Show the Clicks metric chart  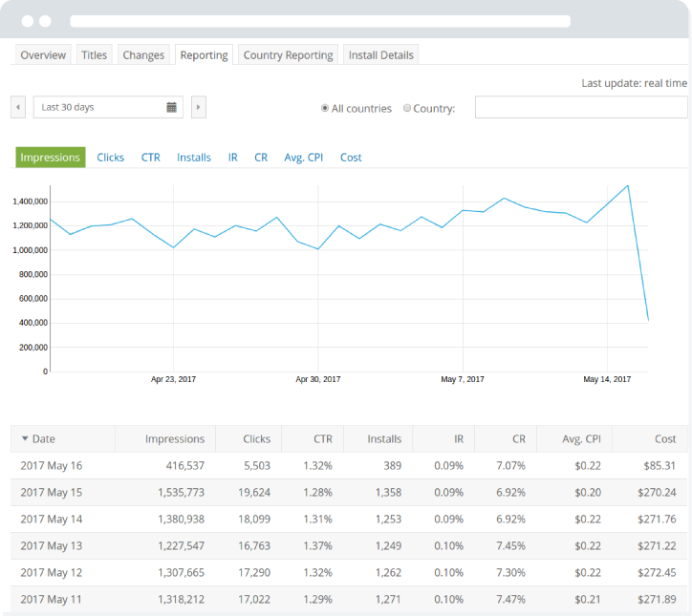110,158
